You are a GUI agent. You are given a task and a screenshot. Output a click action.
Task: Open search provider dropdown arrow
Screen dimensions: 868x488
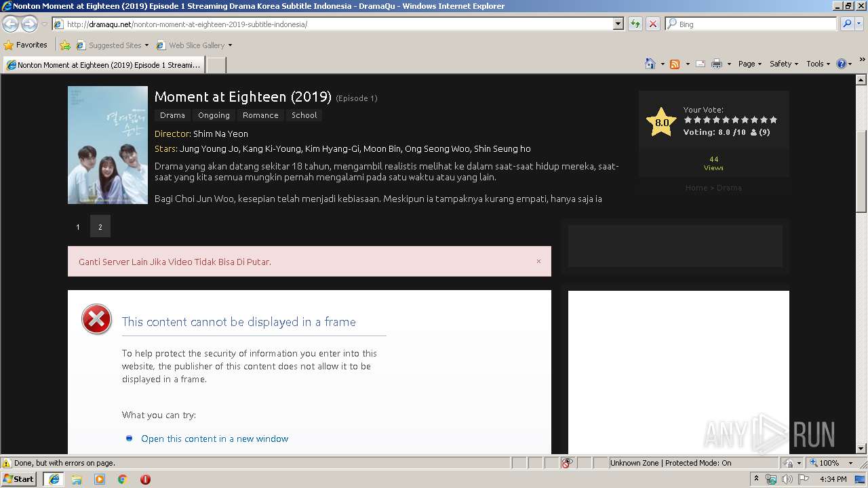858,24
